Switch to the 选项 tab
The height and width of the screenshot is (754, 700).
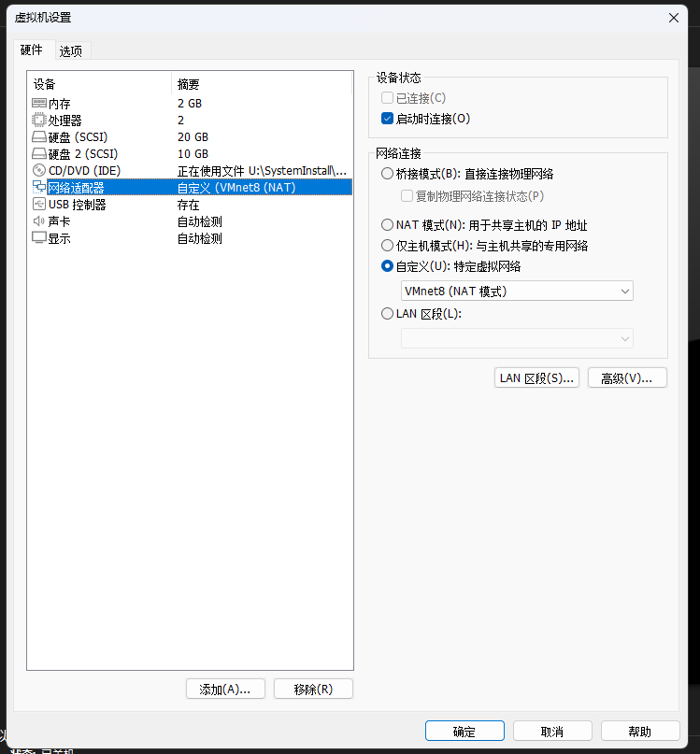pos(71,51)
